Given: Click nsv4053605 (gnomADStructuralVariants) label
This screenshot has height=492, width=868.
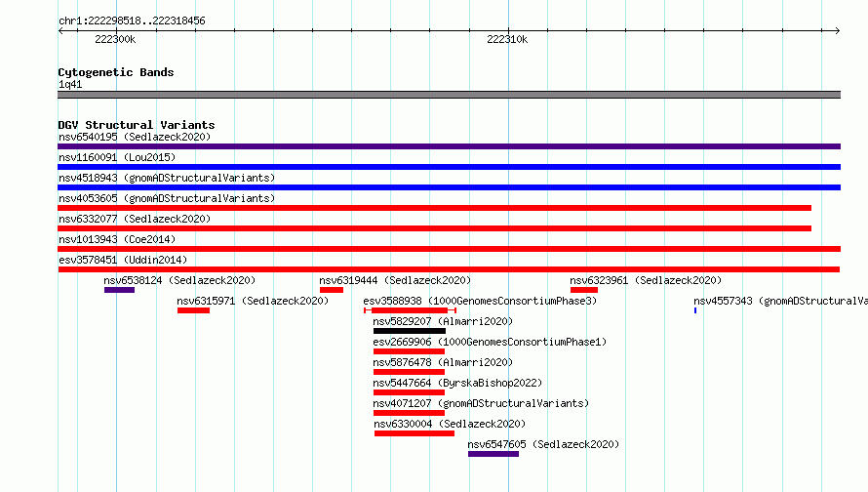Looking at the screenshot, I should tap(167, 198).
